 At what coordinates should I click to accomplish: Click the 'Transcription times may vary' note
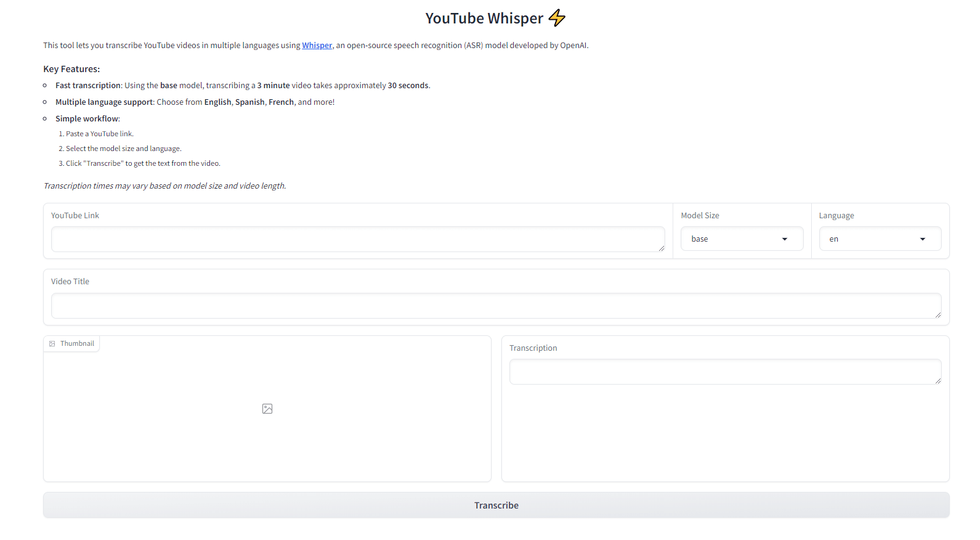tap(164, 186)
